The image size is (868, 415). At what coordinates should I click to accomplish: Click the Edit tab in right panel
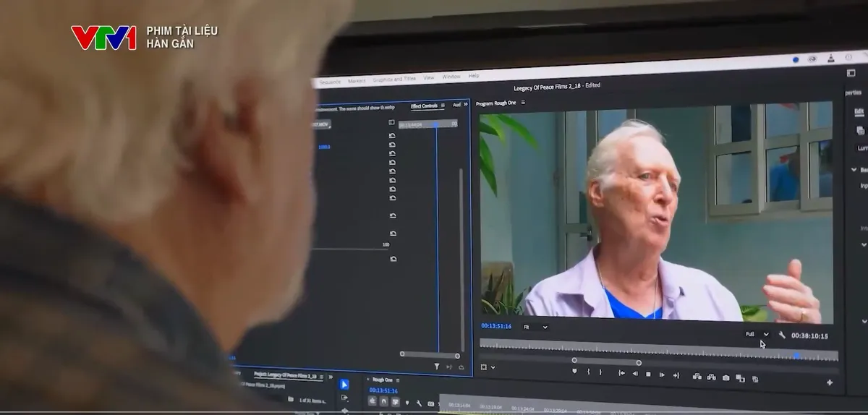click(x=859, y=111)
